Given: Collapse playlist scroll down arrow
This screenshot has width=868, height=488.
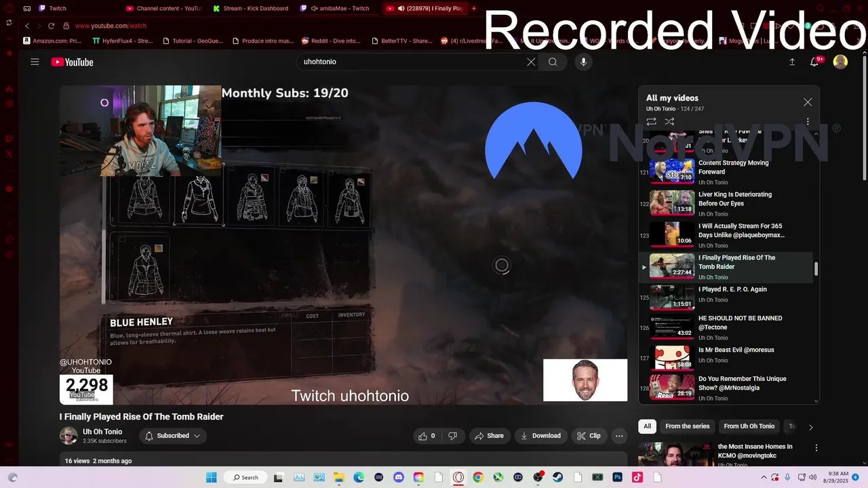Looking at the screenshot, I should click(x=816, y=401).
